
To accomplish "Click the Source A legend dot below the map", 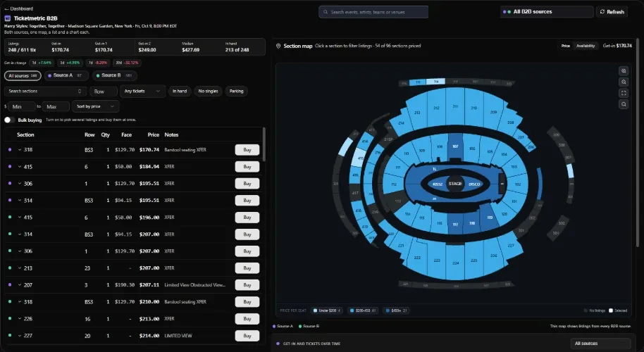I will (274, 326).
